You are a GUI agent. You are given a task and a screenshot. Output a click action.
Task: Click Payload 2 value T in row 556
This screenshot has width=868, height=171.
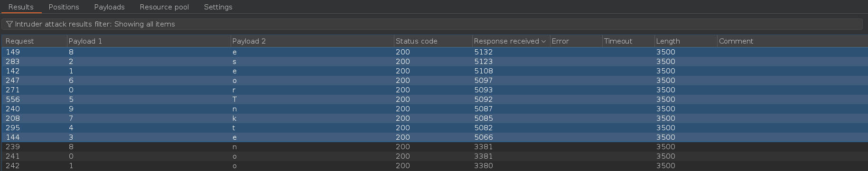pos(234,99)
